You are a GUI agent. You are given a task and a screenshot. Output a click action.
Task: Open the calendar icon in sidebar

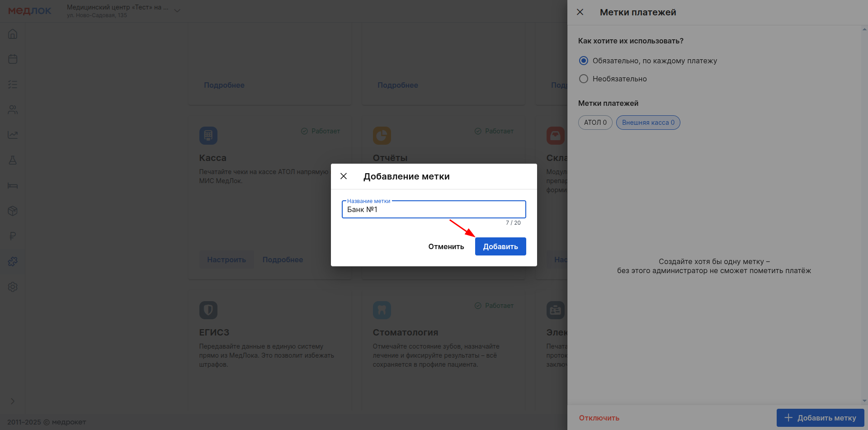[x=13, y=59]
